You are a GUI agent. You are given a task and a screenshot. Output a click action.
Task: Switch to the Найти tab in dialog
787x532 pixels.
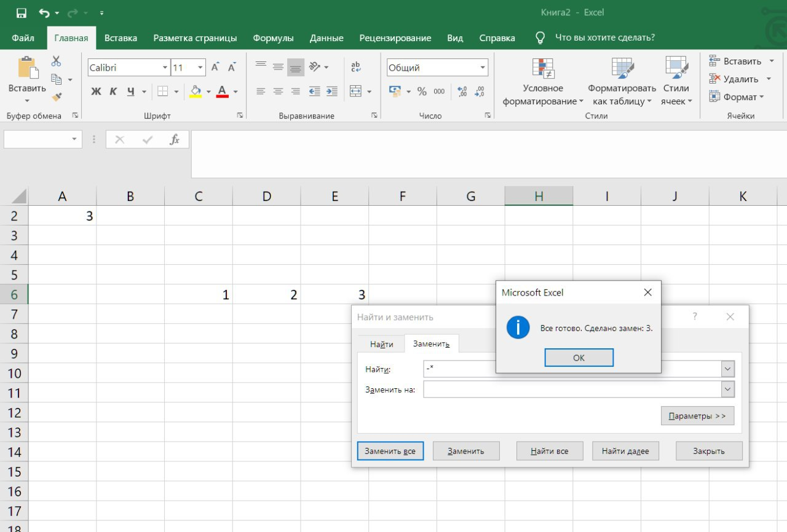[x=381, y=344]
